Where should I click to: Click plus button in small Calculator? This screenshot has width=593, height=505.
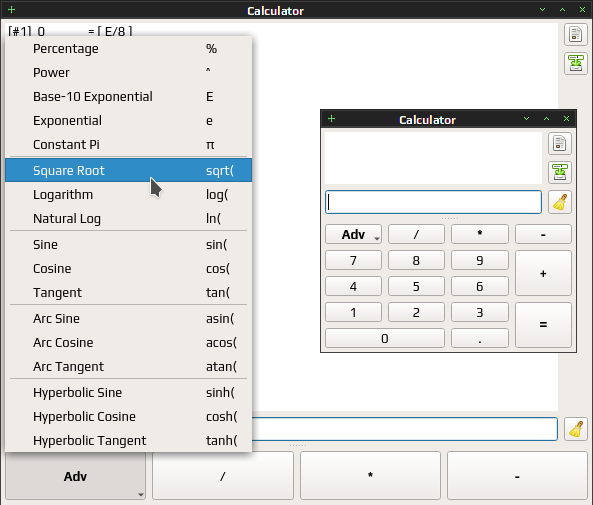[543, 273]
